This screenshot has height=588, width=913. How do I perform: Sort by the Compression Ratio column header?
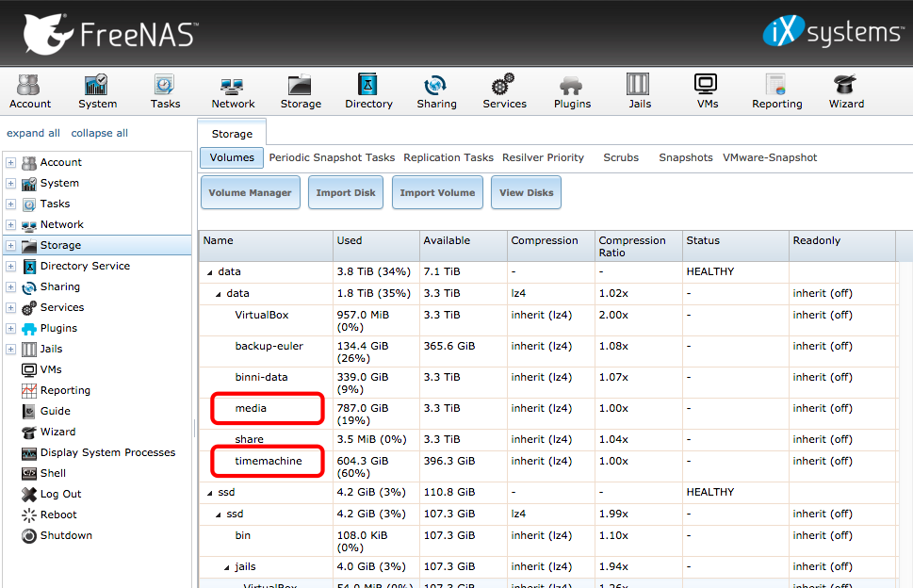(638, 246)
